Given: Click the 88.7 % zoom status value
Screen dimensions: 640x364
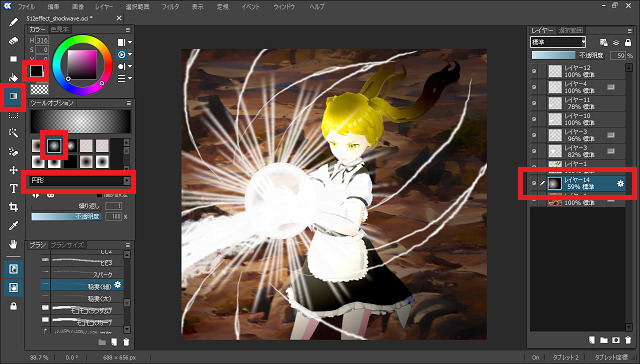Looking at the screenshot, I should pyautogui.click(x=40, y=357).
